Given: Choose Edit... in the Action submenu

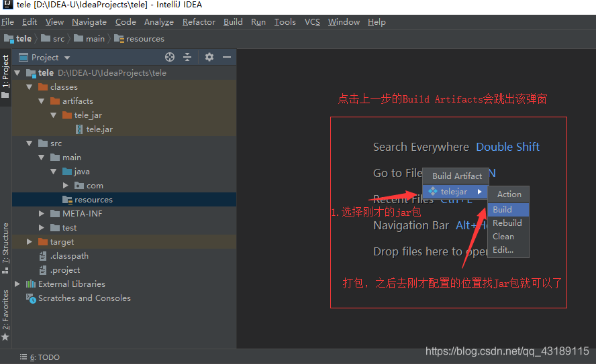Looking at the screenshot, I should (x=508, y=250).
